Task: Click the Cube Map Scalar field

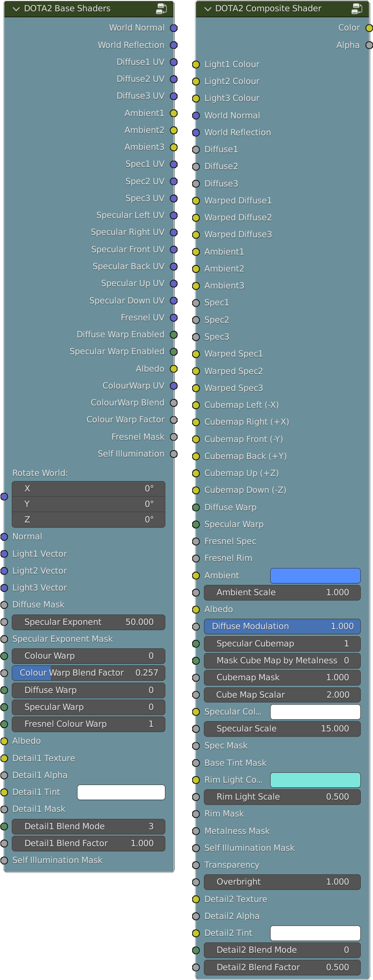Action: [x=282, y=695]
